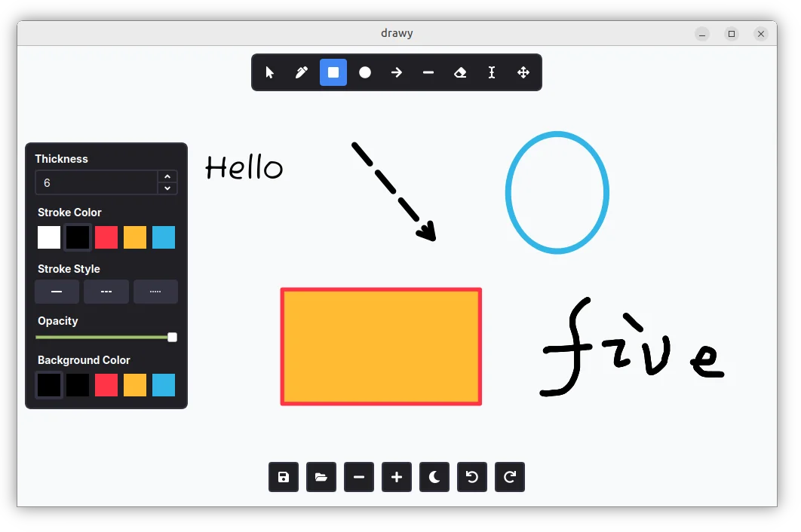This screenshot has width=801, height=532.
Task: Save the drawing with the floppy disk icon
Action: click(284, 477)
